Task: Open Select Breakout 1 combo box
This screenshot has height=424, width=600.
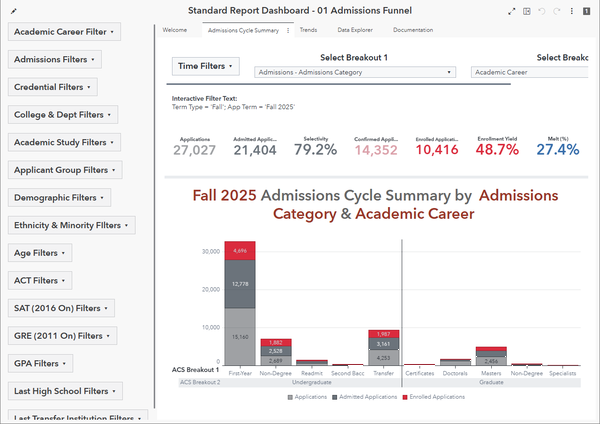Action: click(355, 72)
